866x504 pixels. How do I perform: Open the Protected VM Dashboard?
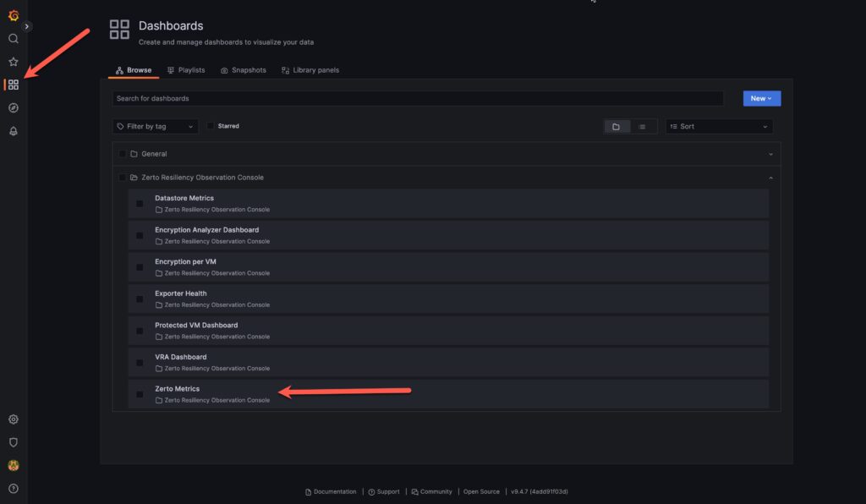click(196, 325)
